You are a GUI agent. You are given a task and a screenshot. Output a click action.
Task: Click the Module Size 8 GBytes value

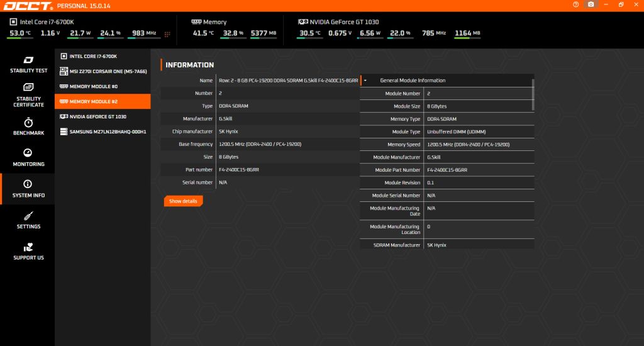[436, 106]
